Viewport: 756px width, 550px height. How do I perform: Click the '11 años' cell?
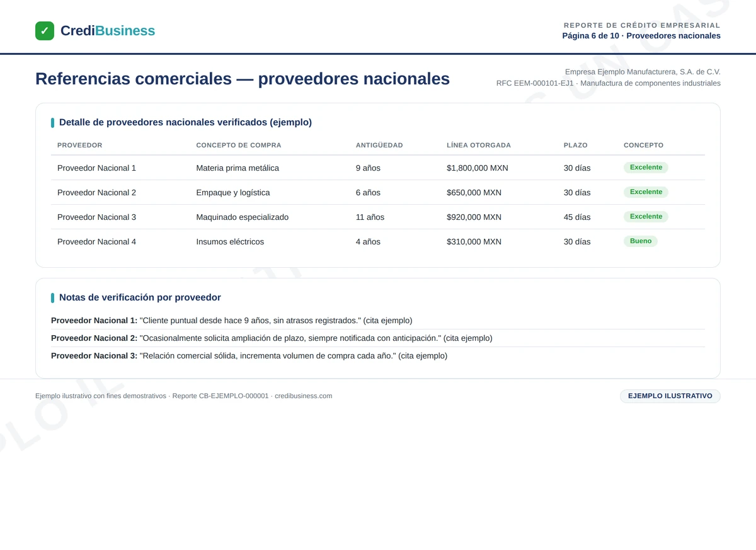(x=370, y=217)
